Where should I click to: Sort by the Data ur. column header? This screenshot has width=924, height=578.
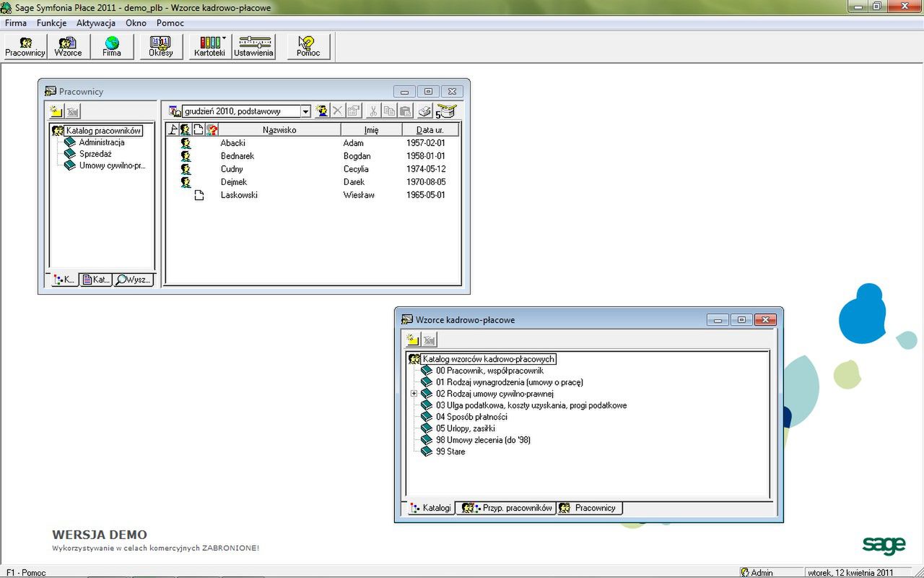pos(430,130)
